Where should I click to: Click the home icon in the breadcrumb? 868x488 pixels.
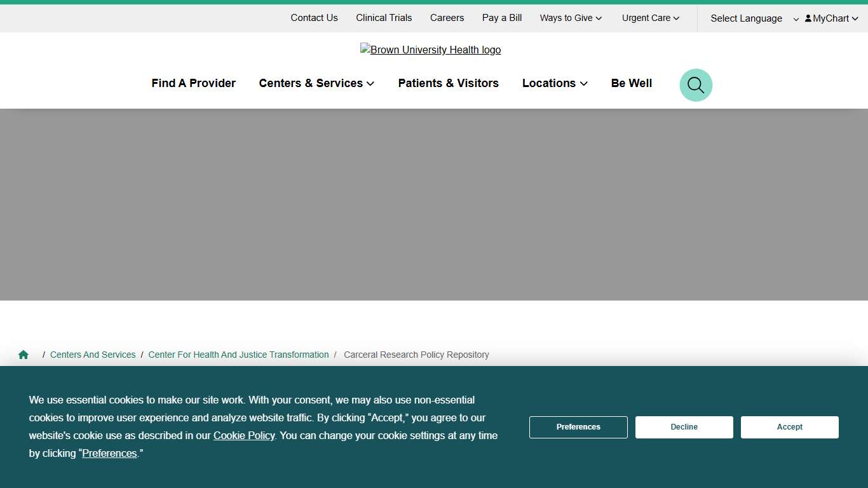click(x=23, y=354)
